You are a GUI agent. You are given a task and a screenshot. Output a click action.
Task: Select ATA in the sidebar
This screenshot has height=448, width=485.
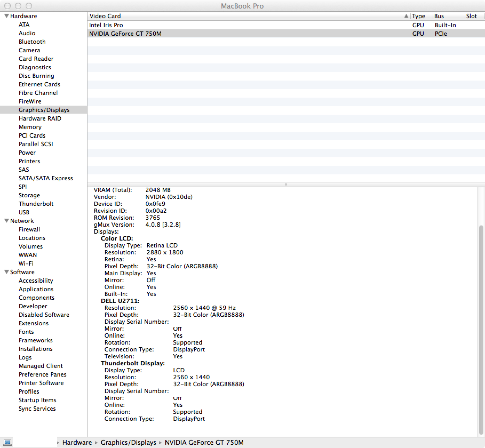24,25
